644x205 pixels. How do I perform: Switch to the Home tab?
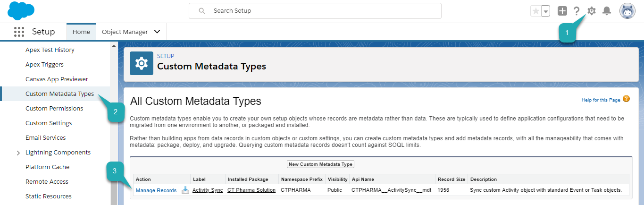tap(81, 32)
